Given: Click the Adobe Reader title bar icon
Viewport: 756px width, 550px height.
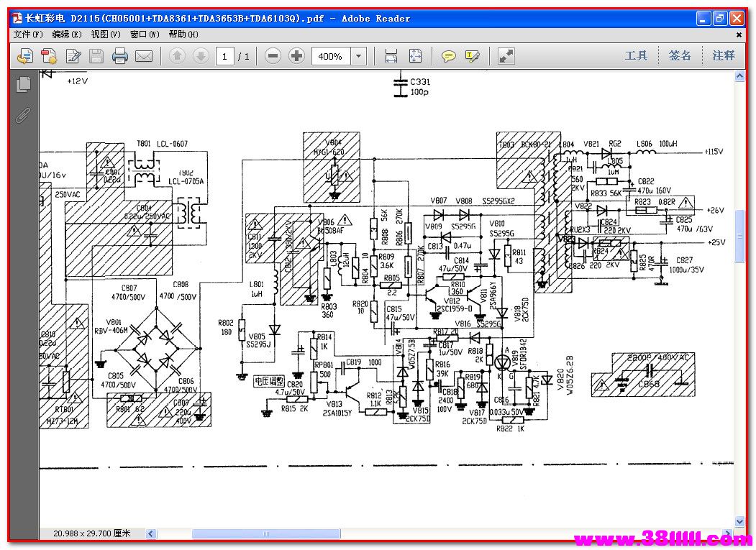Looking at the screenshot, I should (x=17, y=18).
